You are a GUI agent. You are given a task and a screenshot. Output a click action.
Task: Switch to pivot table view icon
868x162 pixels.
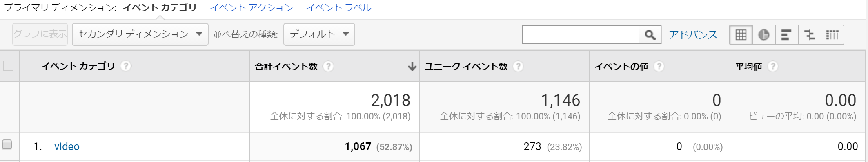[x=832, y=35]
